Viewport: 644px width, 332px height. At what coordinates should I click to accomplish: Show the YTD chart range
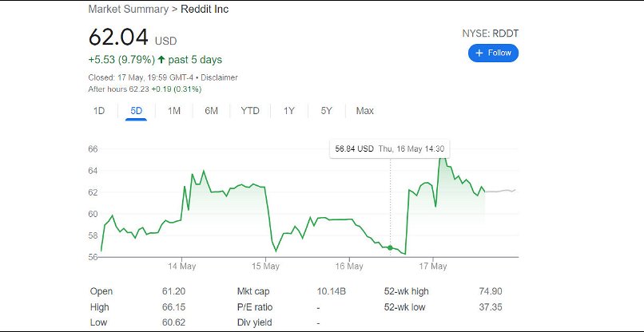[250, 111]
